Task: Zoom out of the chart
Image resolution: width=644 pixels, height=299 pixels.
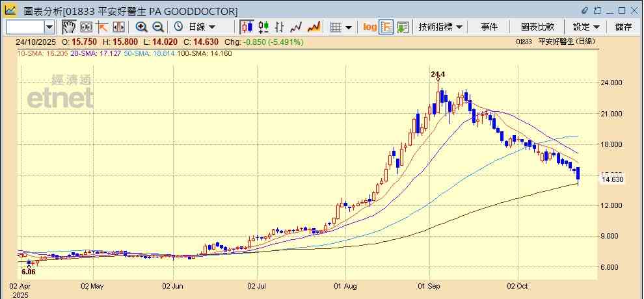Action: click(x=158, y=27)
